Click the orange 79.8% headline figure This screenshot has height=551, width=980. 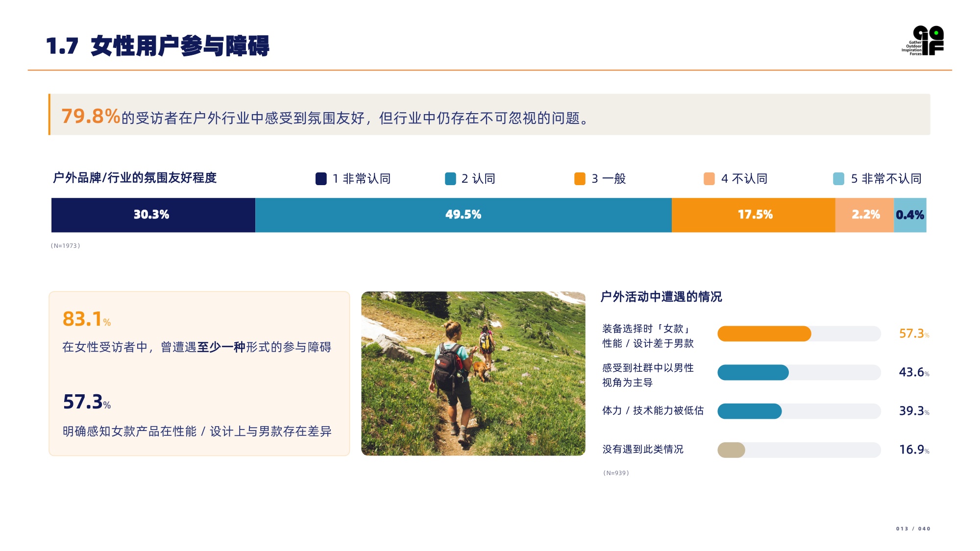pyautogui.click(x=91, y=116)
